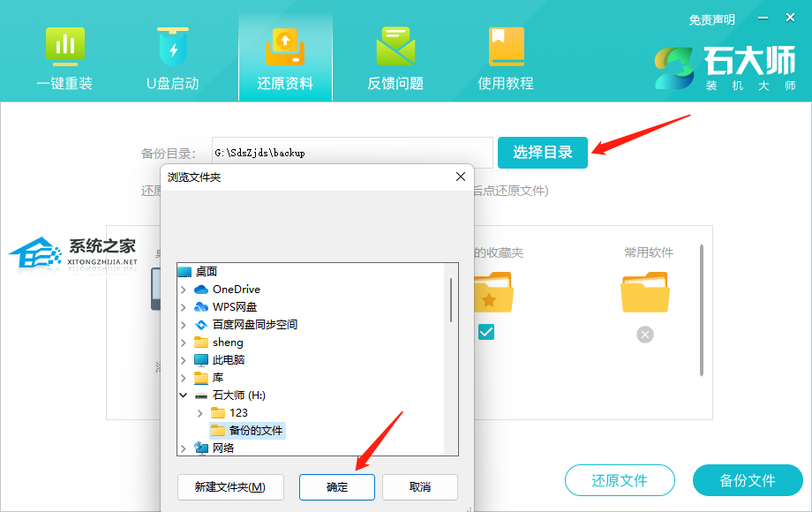
Task: Switch to the 反馈问题 tab
Action: click(x=395, y=57)
